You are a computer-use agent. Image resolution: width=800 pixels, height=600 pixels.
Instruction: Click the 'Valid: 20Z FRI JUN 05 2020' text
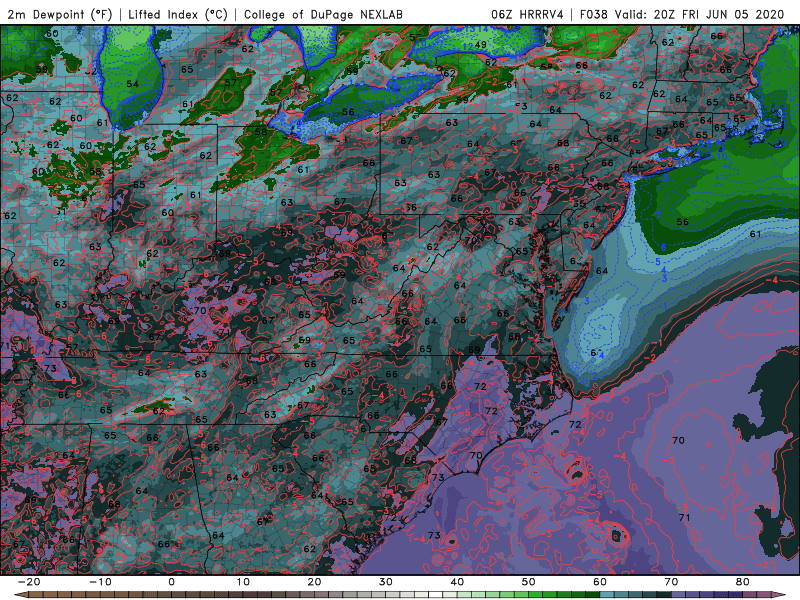tap(699, 14)
